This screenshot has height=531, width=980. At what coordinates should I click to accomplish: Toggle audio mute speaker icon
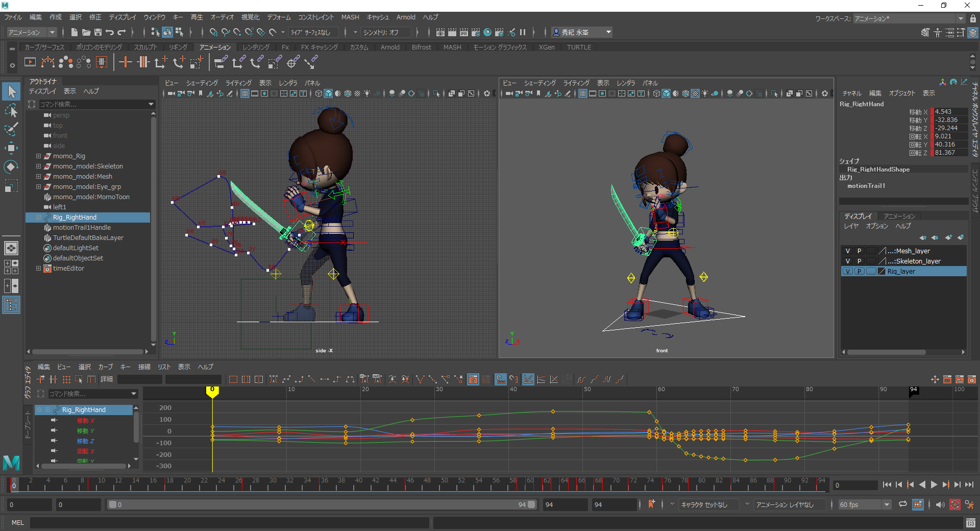(940, 504)
